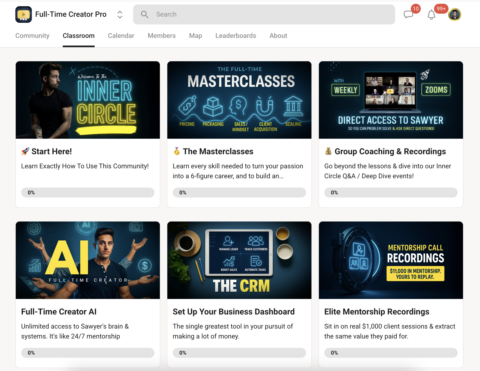Click 'Go beyond the lessons' description text

388,171
